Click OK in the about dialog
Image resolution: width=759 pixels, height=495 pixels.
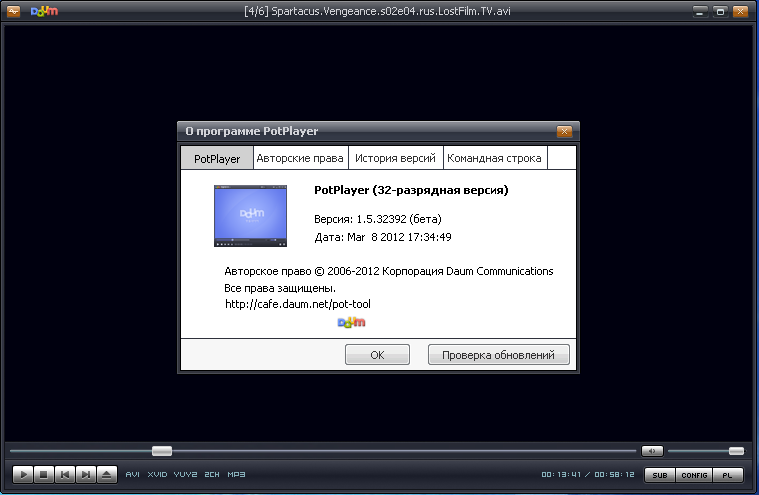coord(377,354)
